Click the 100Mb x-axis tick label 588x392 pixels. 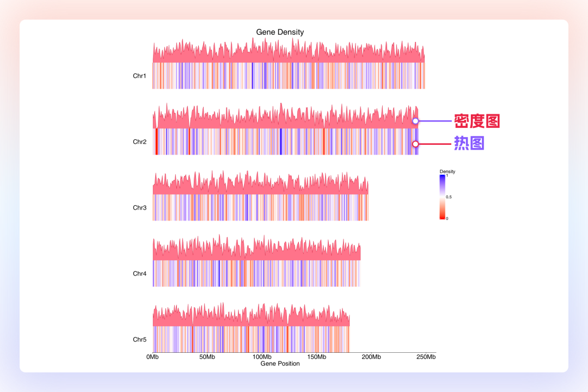(x=262, y=357)
